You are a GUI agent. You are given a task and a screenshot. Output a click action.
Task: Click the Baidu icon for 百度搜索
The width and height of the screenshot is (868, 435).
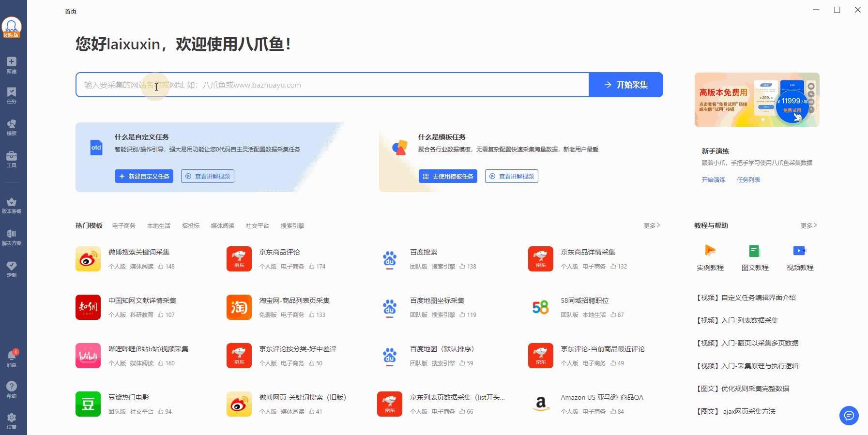(390, 259)
